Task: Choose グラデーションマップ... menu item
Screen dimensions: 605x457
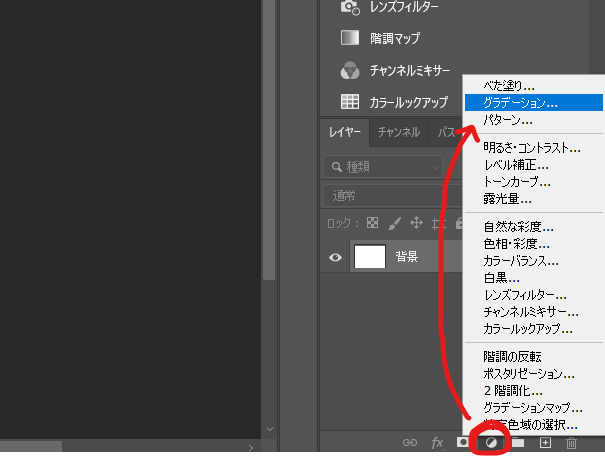Action: point(534,408)
